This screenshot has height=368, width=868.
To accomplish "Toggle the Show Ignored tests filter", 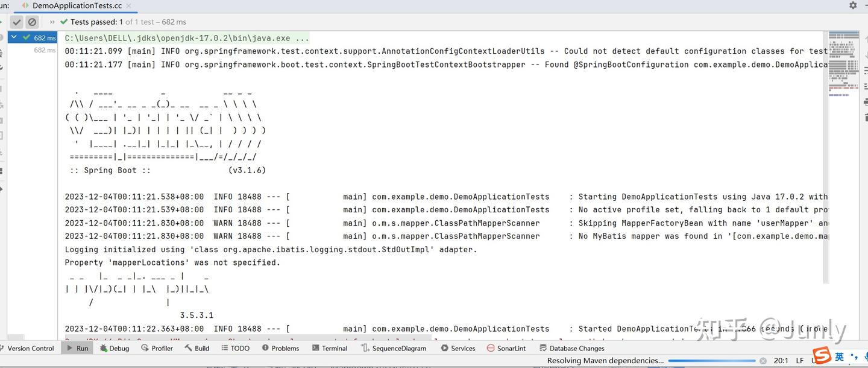I will [x=32, y=22].
